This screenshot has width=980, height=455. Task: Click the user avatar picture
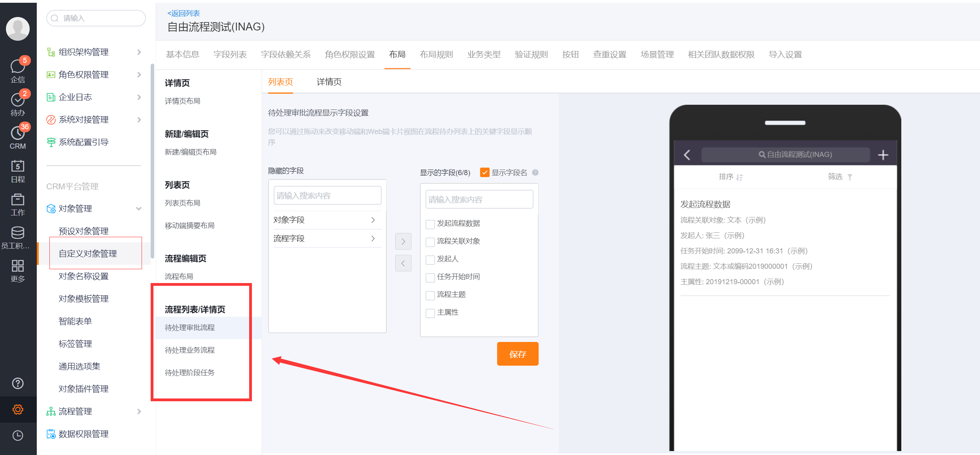(18, 28)
